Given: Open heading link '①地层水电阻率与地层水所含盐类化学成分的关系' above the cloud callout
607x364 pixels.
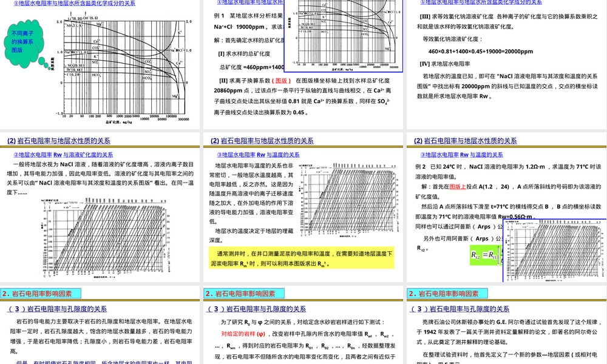Looking at the screenshot, I should pos(74,3).
